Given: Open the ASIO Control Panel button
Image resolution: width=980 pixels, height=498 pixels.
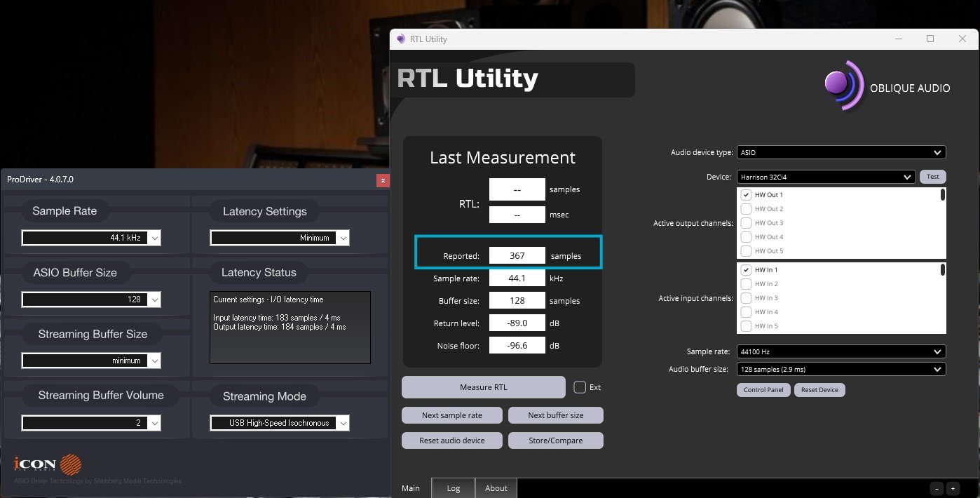Looking at the screenshot, I should pyautogui.click(x=763, y=390).
